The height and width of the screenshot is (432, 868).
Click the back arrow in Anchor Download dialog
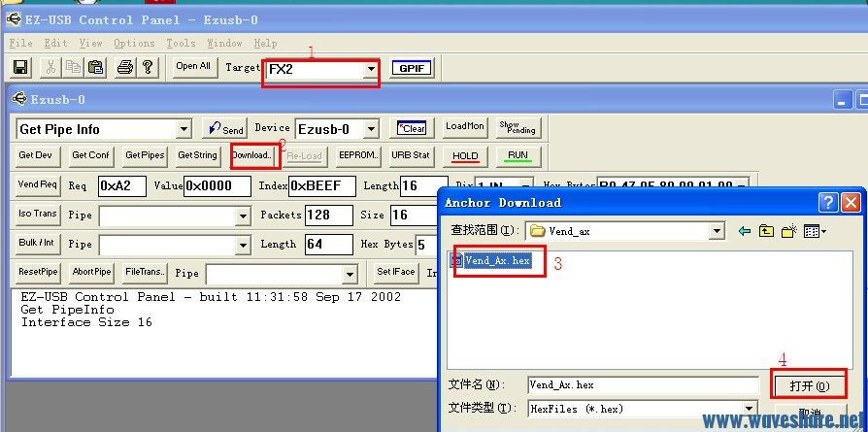point(745,231)
